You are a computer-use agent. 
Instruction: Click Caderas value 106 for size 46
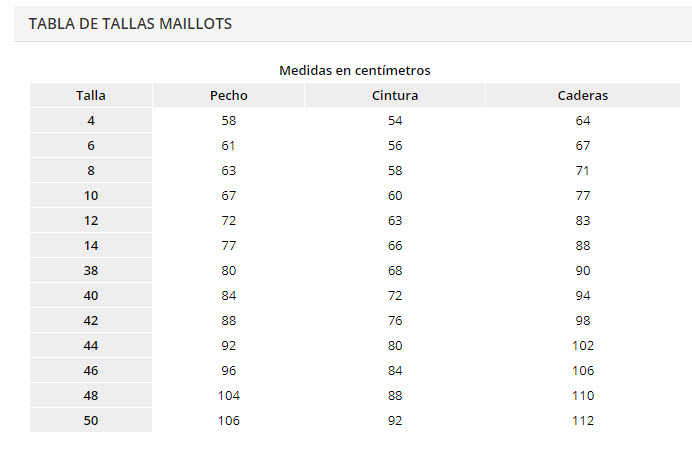coord(583,370)
